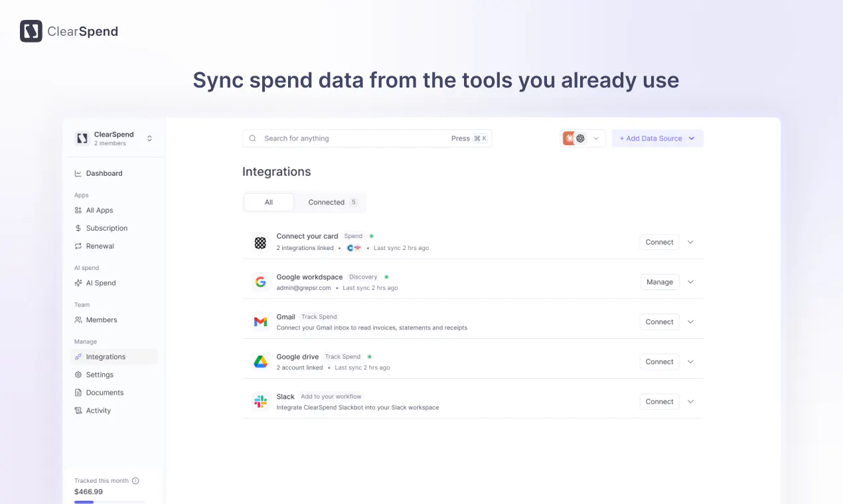Go to Dashboard in the sidebar
The width and height of the screenshot is (843, 504).
104,173
